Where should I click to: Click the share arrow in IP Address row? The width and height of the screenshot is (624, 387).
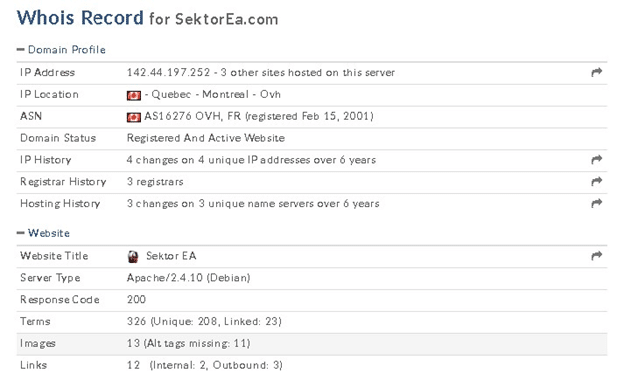point(597,72)
